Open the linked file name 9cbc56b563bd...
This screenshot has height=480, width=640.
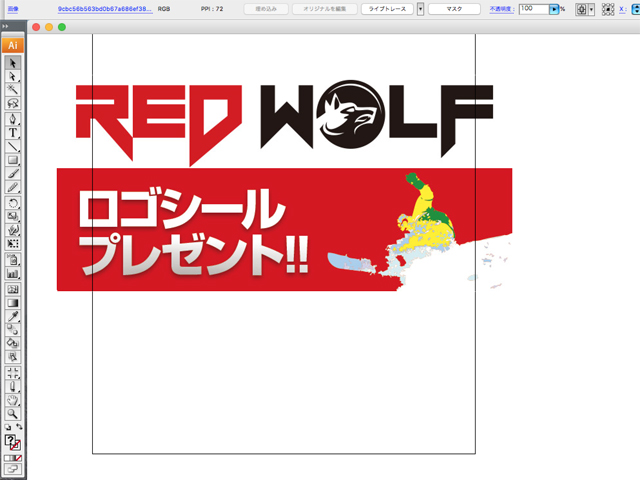105,9
